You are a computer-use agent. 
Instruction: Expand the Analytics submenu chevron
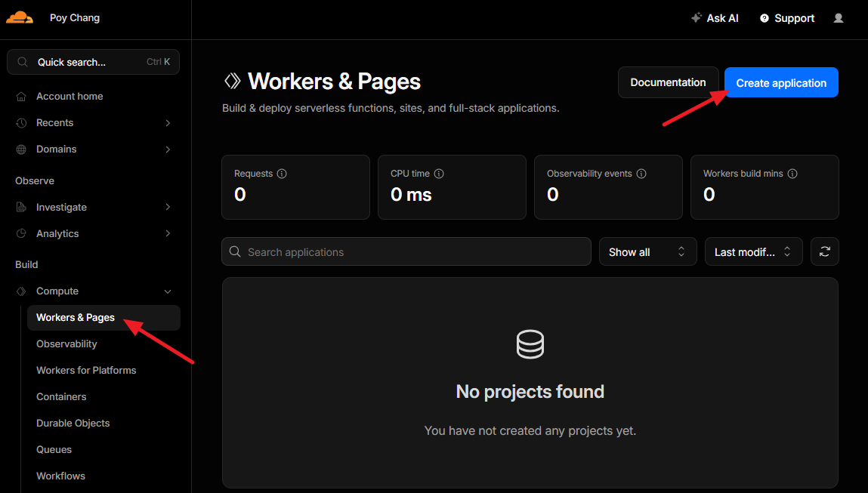[x=168, y=233]
